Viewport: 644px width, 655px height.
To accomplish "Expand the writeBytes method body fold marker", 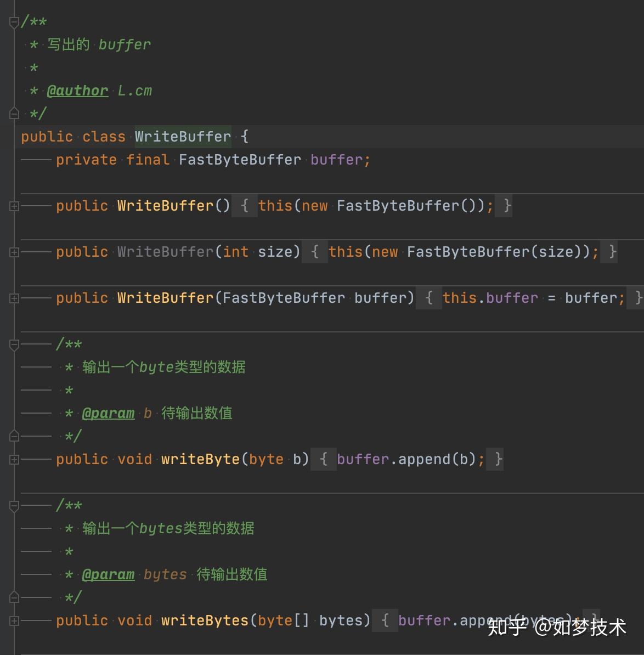I will pos(14,620).
